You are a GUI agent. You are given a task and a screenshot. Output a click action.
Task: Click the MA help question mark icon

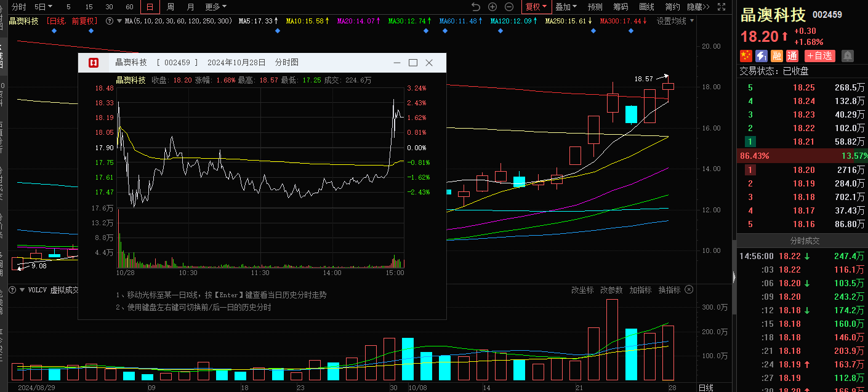tap(110, 21)
